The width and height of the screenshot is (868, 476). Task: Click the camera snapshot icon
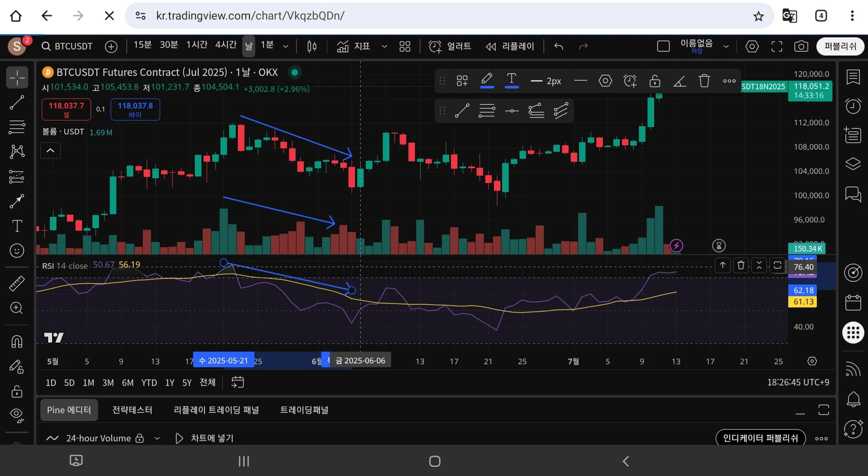coord(801,47)
